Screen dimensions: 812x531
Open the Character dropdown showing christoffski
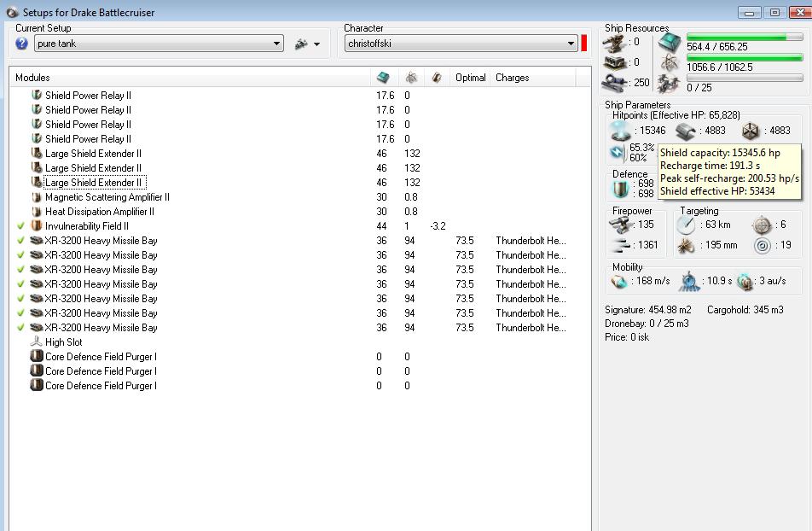(x=461, y=44)
